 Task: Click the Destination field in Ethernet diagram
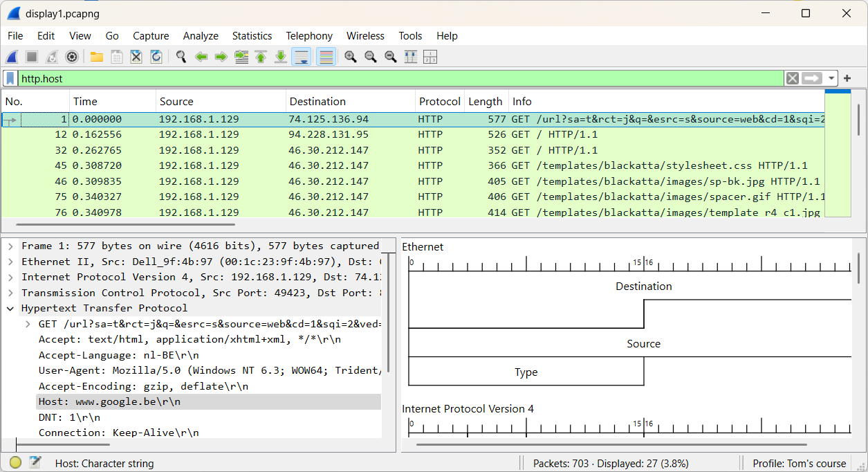pos(643,286)
